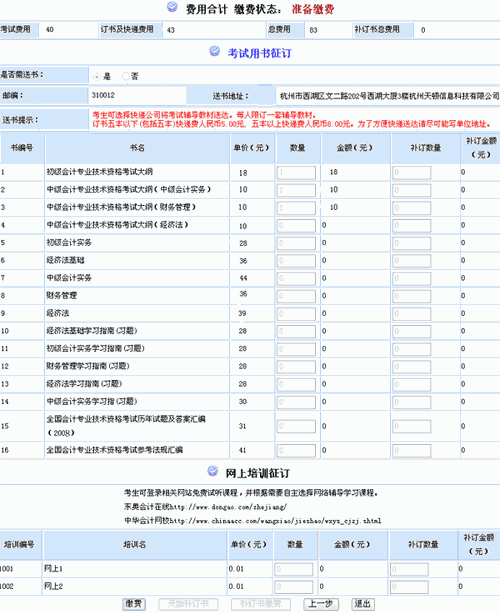Click quantity field for book 16 参考法规汇编
The width and height of the screenshot is (500, 613).
(x=296, y=451)
